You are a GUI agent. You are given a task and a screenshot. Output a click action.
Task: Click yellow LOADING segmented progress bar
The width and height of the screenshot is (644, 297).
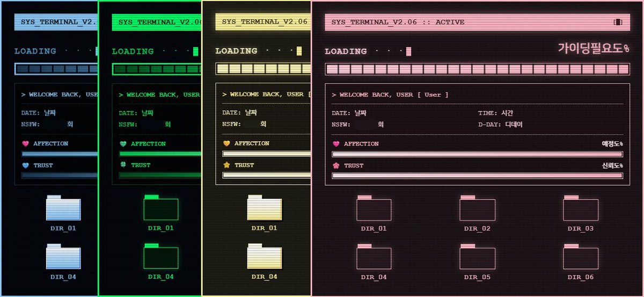tap(263, 69)
